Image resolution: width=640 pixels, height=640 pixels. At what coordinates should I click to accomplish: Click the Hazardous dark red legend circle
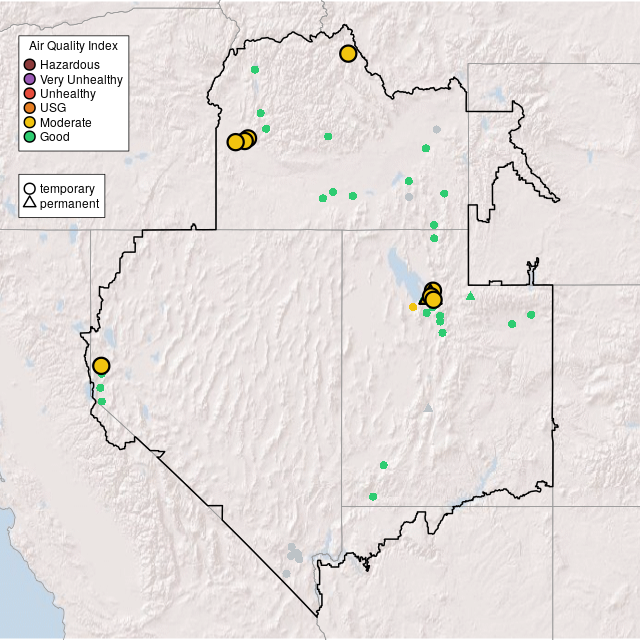(30, 65)
